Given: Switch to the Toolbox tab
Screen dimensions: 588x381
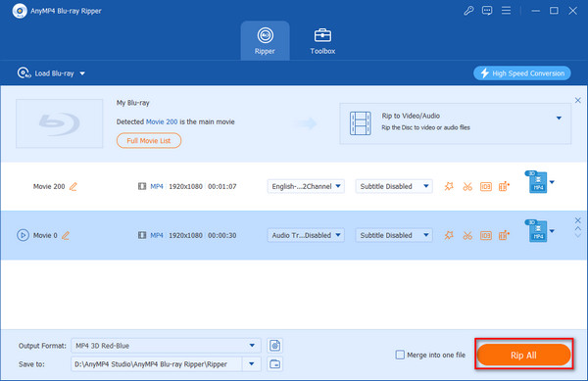Looking at the screenshot, I should pyautogui.click(x=322, y=41).
